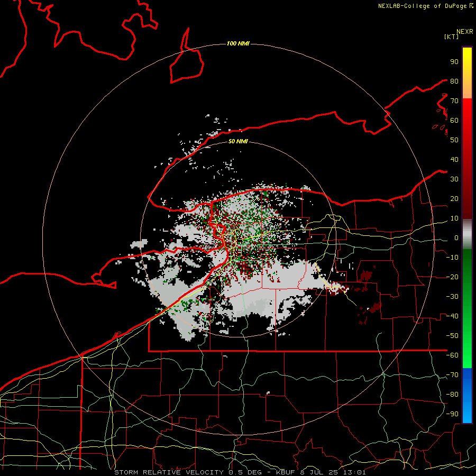The width and height of the screenshot is (476, 476).
Task: Click the -20 value on the velocity scale
Action: click(452, 277)
